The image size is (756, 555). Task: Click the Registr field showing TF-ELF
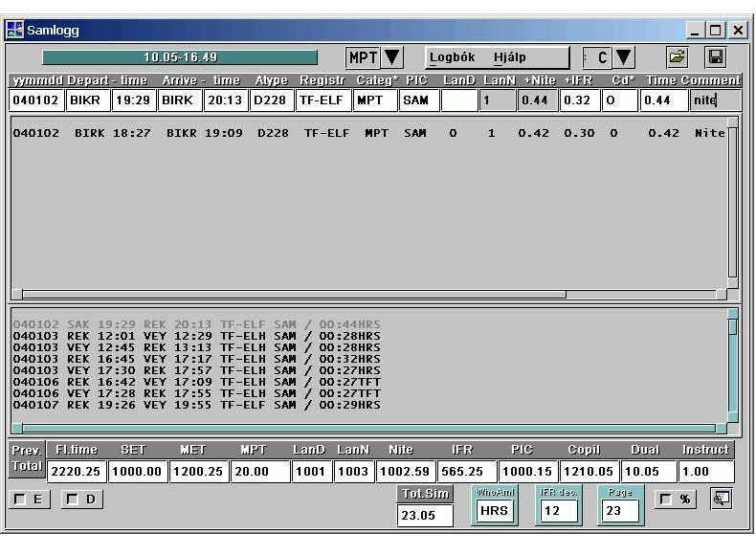[x=322, y=100]
